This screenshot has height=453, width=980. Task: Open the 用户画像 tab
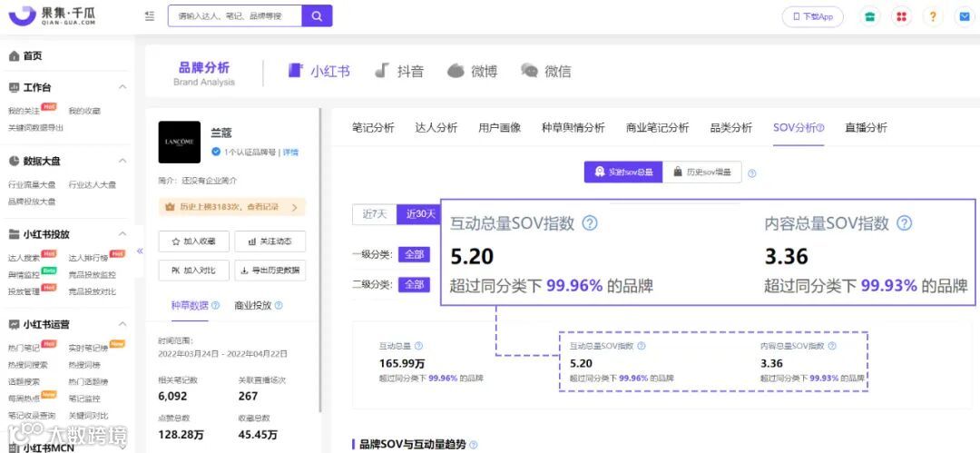[x=499, y=128]
